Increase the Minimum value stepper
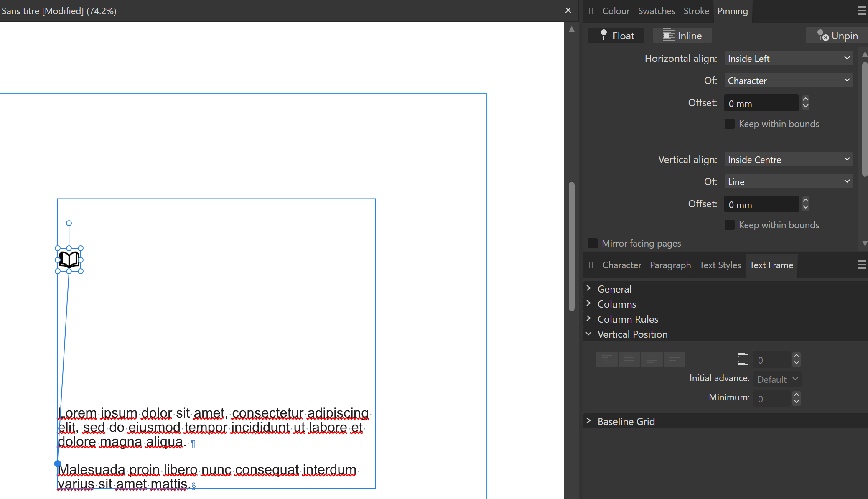The image size is (868, 499). pyautogui.click(x=797, y=395)
